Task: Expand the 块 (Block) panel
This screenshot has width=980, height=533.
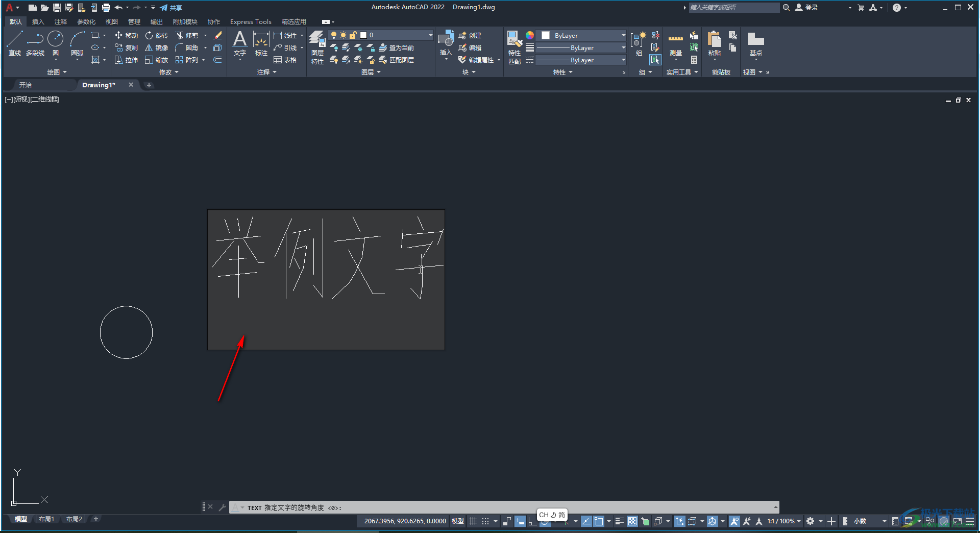Action: tap(469, 72)
